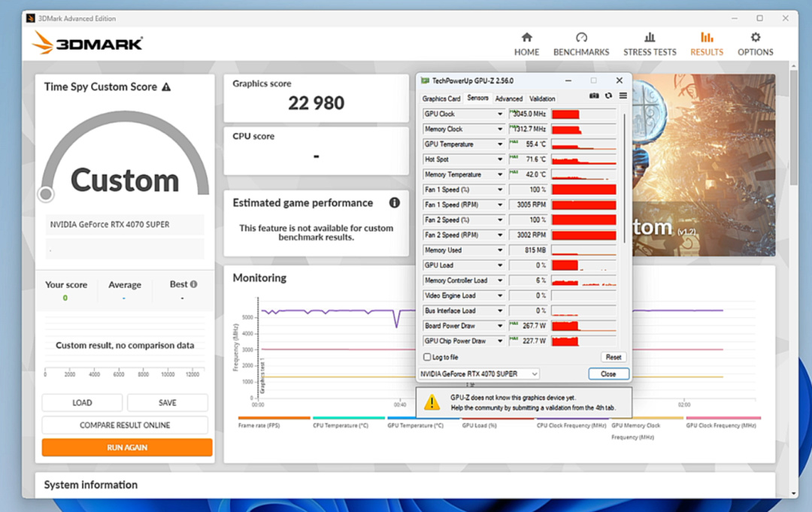The width and height of the screenshot is (812, 512).
Task: Click COMPARE RESULT ONLINE
Action: (x=125, y=425)
